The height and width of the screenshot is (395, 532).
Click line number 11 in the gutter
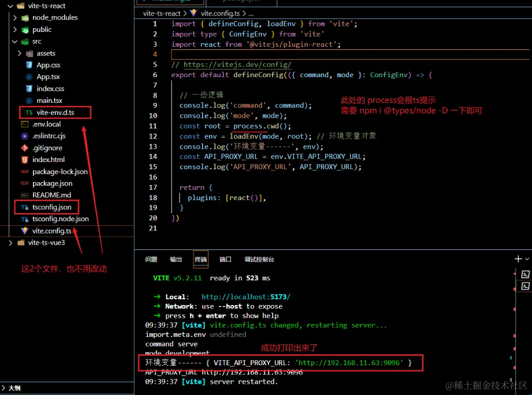pos(153,126)
